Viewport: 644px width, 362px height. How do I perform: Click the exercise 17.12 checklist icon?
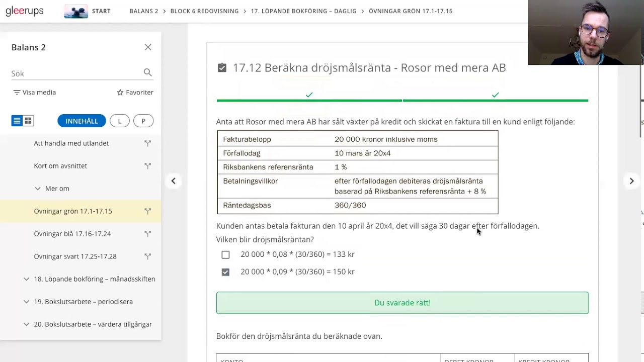pos(222,67)
